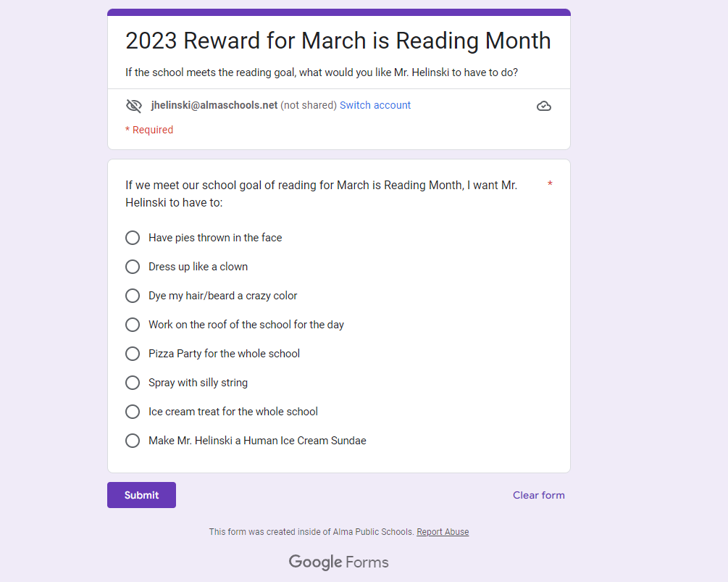Pick "Ice cream treat for the whole school"
Screen dimensions: 728x582
(x=133, y=412)
